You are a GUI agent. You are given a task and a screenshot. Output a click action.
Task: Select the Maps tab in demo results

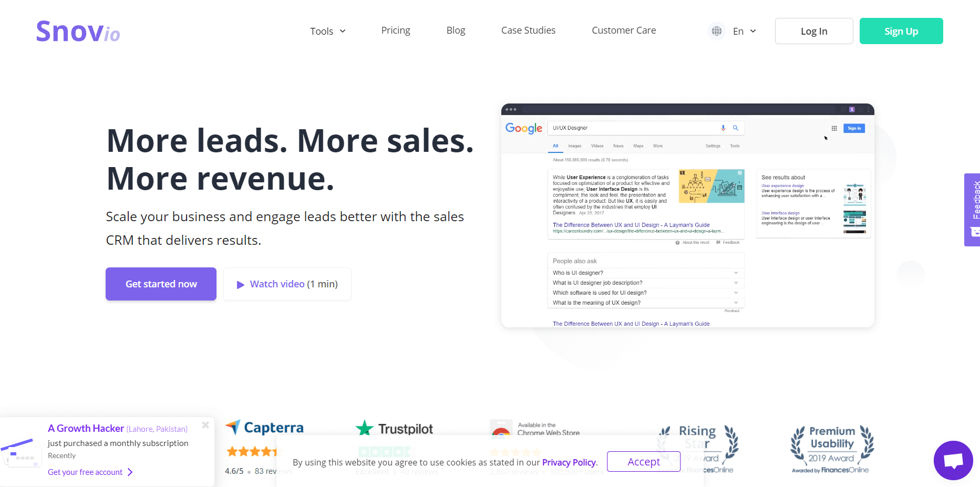[638, 146]
